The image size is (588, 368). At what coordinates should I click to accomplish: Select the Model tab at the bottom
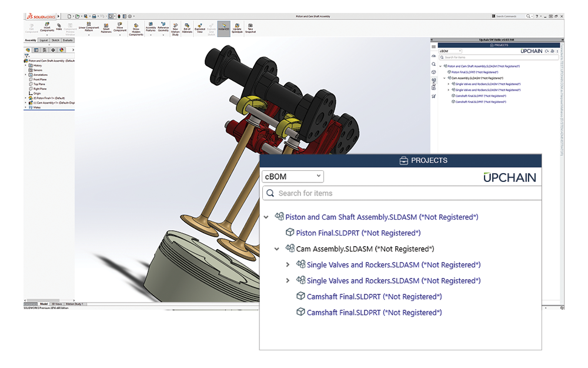tap(44, 304)
